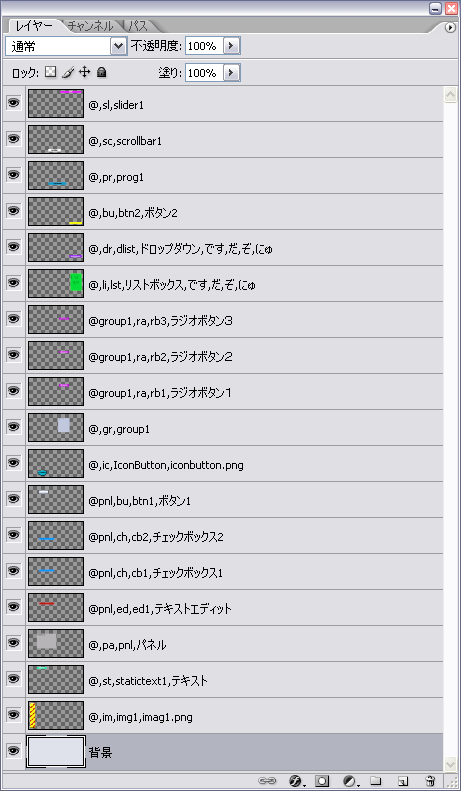Delete the layer with the trash icon

click(430, 780)
